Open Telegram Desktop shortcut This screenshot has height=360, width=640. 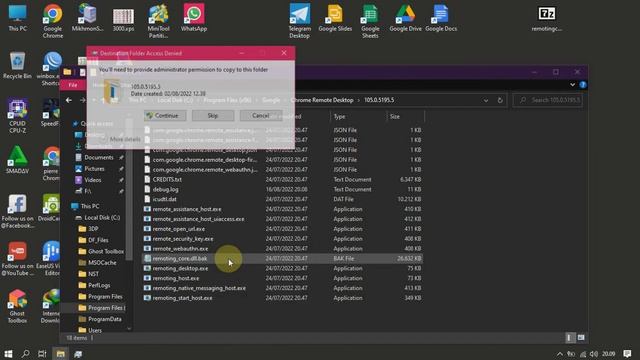(300, 21)
